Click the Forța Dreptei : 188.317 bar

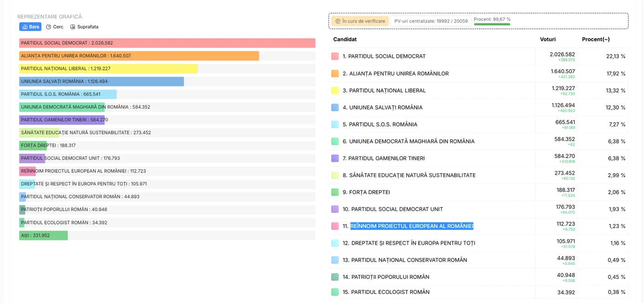(33, 145)
